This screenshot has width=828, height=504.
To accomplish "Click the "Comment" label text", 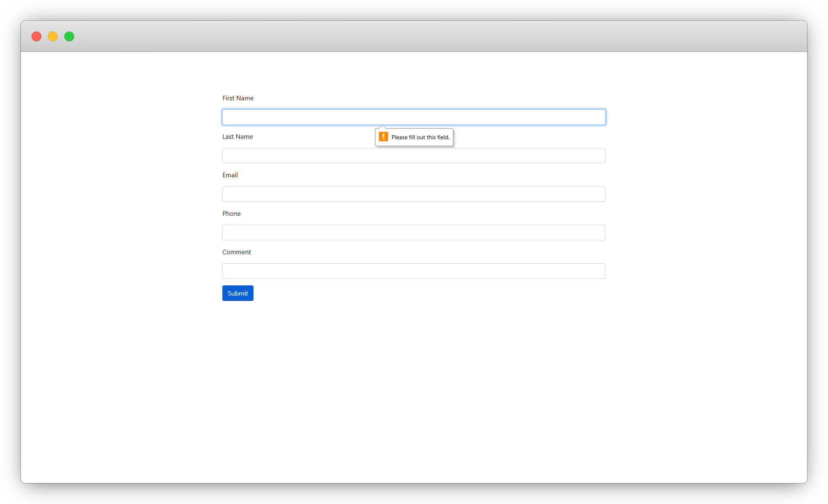I will [236, 252].
